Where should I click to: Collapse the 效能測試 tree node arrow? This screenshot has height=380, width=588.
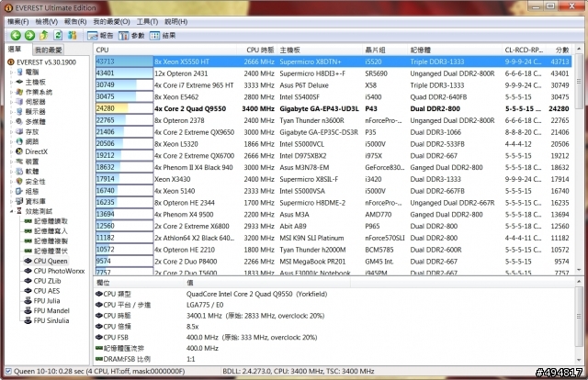(x=12, y=211)
